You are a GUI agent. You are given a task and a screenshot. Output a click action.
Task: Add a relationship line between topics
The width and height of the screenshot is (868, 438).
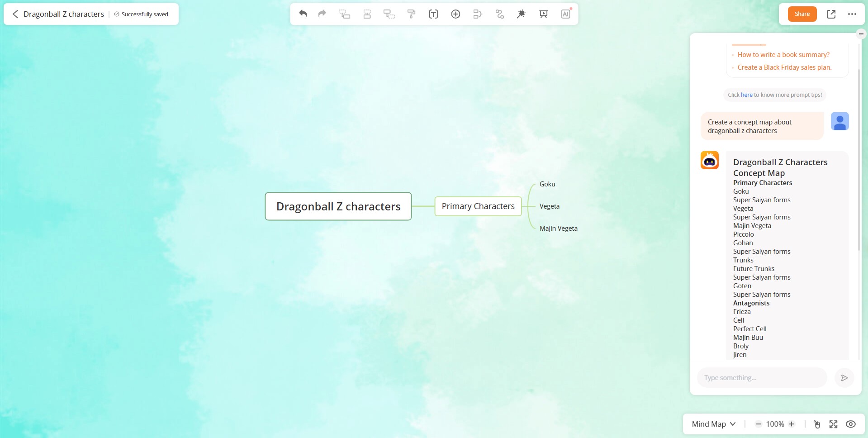pos(500,14)
